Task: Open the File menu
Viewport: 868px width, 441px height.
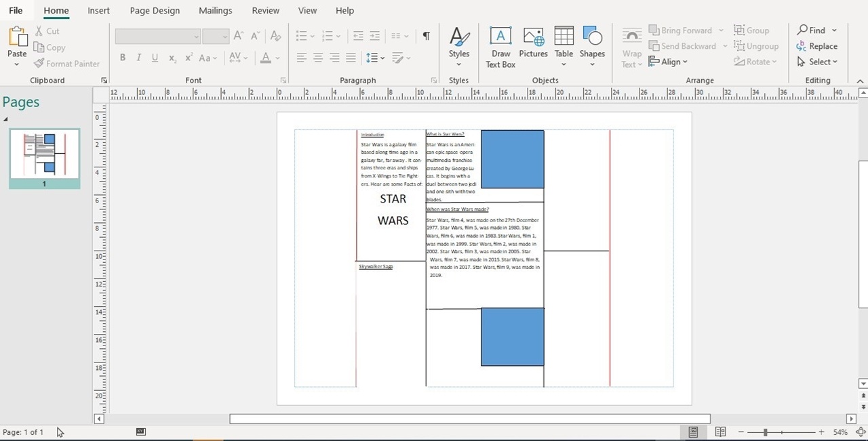Action: coord(16,10)
